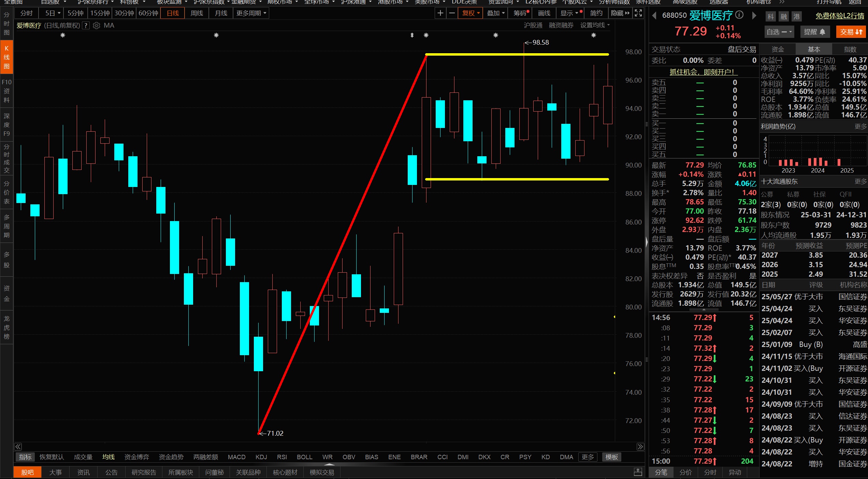Click the side panel collapse handle
The height and width of the screenshot is (479, 868).
pyautogui.click(x=647, y=242)
